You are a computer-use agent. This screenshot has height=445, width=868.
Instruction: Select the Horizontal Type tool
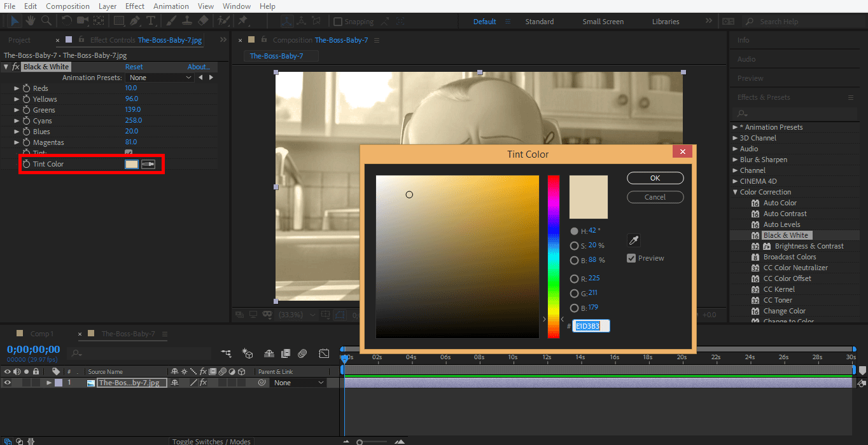coord(151,20)
